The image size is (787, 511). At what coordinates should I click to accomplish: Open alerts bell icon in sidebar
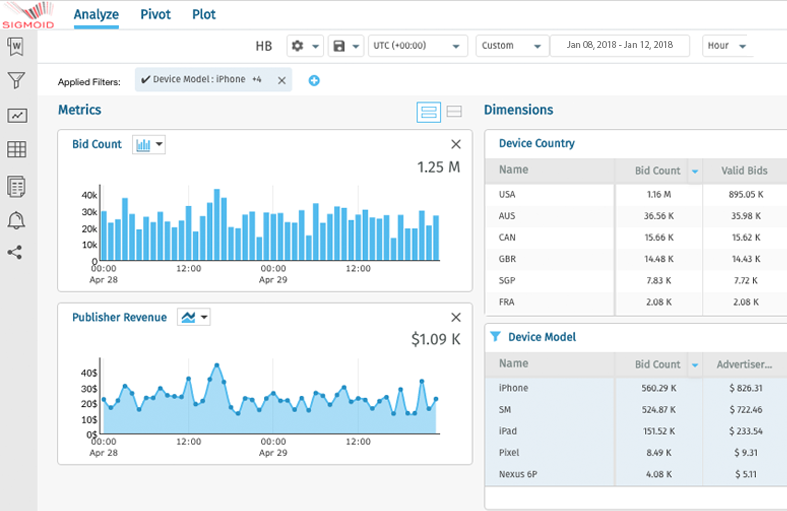point(16,220)
